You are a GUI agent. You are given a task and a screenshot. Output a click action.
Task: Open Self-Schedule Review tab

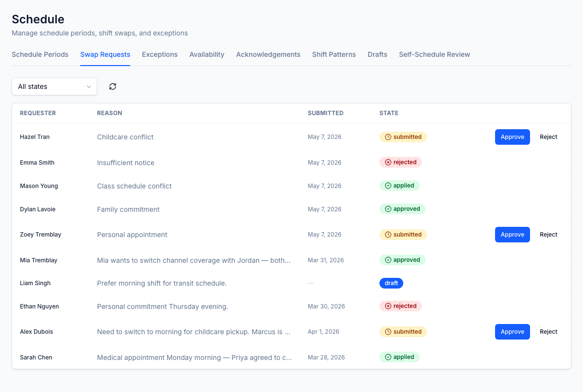pos(434,54)
